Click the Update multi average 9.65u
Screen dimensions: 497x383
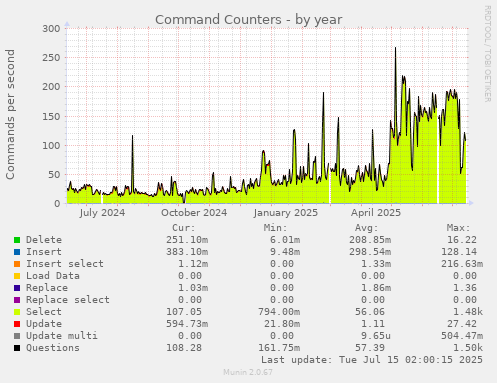pos(376,336)
